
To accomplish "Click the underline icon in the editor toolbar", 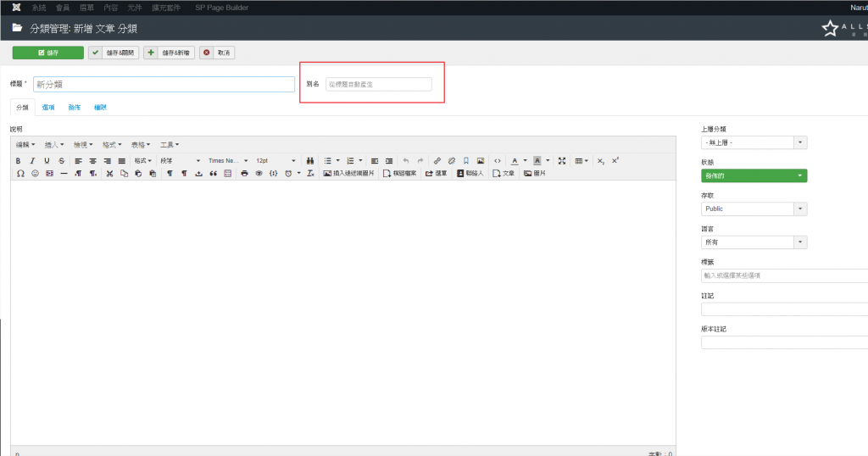I will coord(47,160).
